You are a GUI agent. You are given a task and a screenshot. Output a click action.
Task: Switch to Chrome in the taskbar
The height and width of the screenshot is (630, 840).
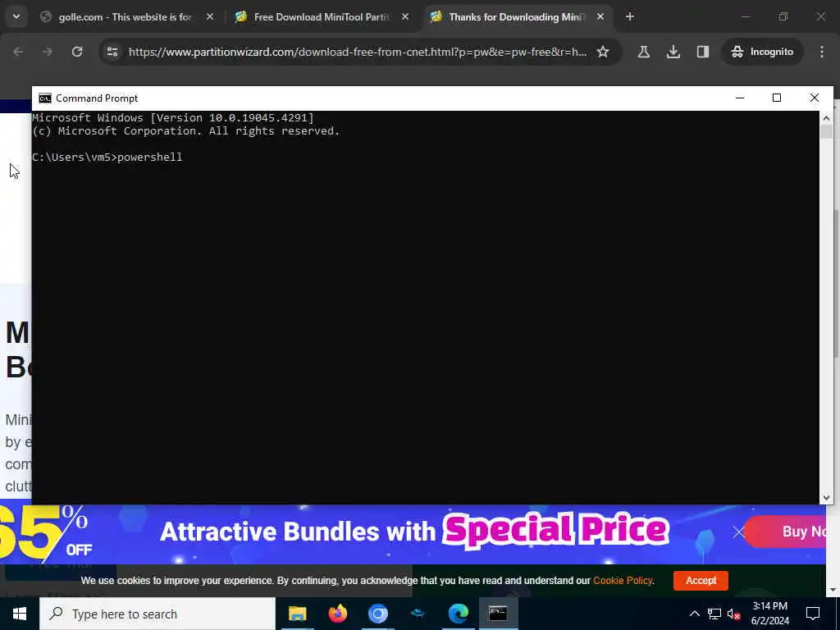point(377,614)
